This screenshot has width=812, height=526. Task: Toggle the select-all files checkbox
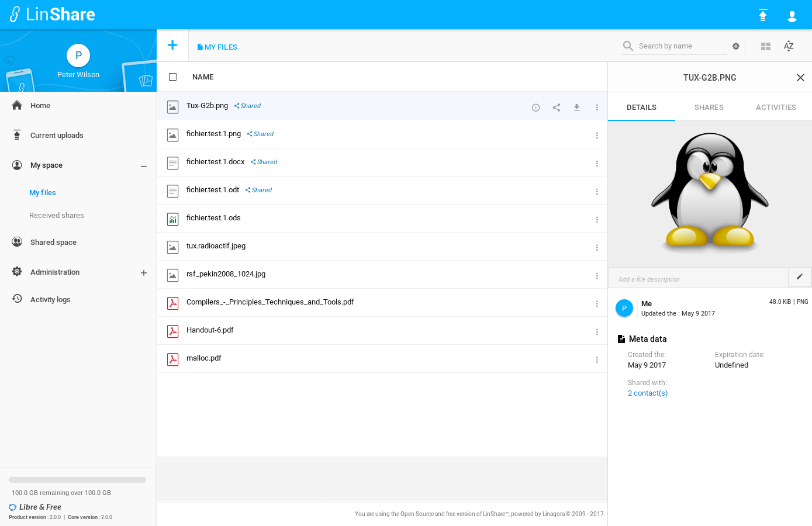172,77
